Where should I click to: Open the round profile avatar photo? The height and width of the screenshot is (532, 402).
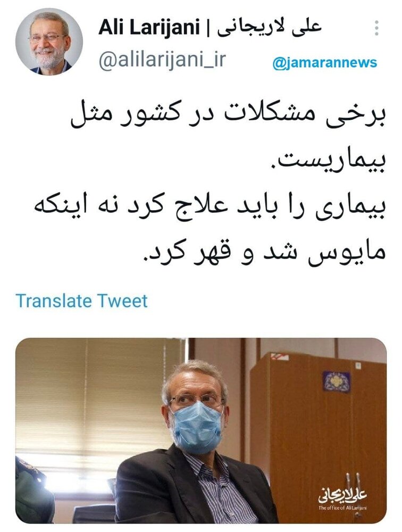click(x=49, y=42)
